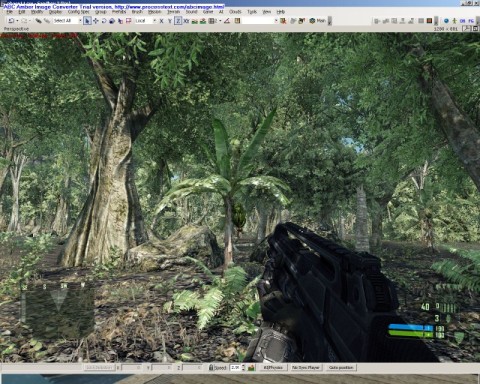Select the arrow Select tool in the toolbar
This screenshot has width=480, height=384.
click(87, 21)
